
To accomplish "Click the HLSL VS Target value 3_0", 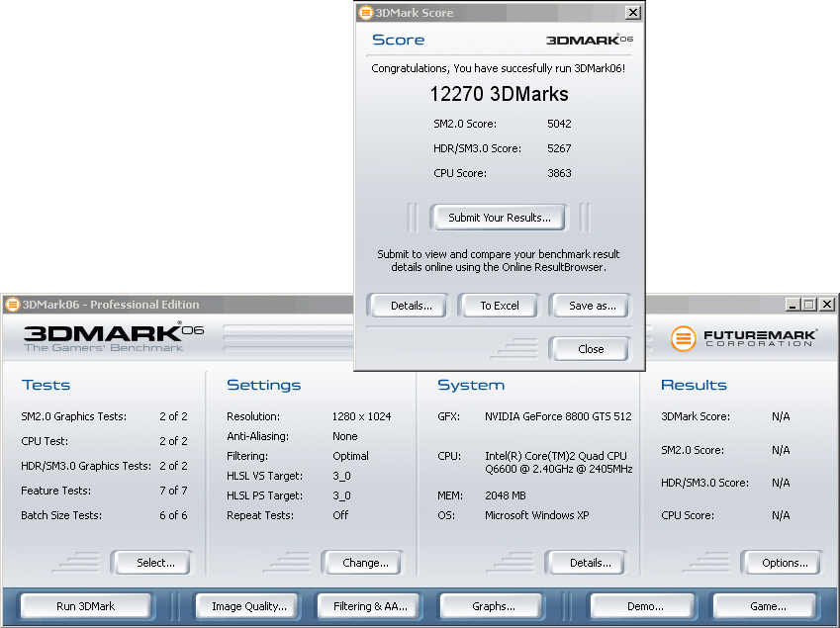I will click(341, 476).
